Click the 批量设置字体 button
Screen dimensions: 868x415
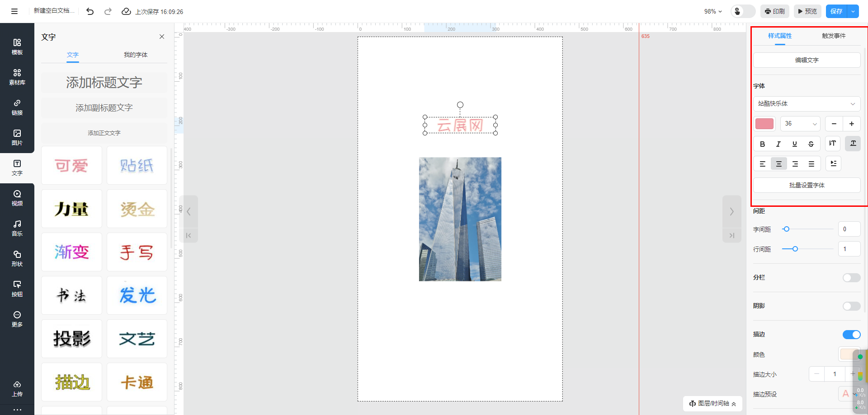807,185
